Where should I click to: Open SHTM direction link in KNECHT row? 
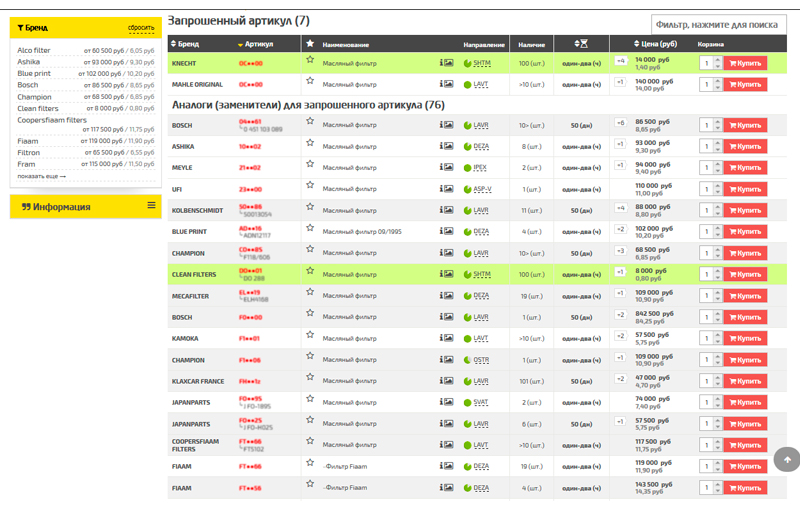482,63
